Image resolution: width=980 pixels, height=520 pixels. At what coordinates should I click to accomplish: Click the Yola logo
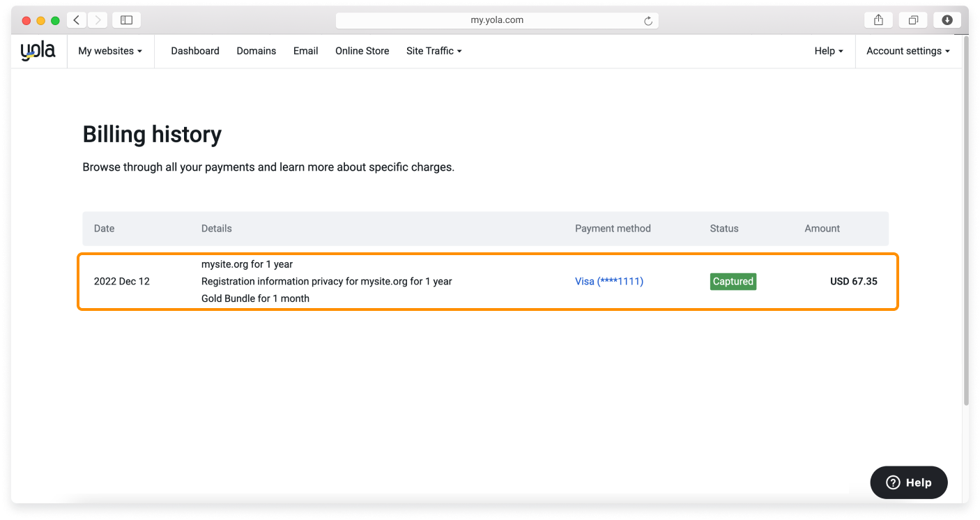[38, 49]
